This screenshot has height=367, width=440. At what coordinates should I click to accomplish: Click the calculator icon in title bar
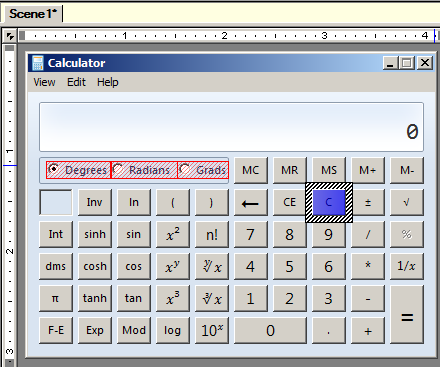[x=38, y=63]
